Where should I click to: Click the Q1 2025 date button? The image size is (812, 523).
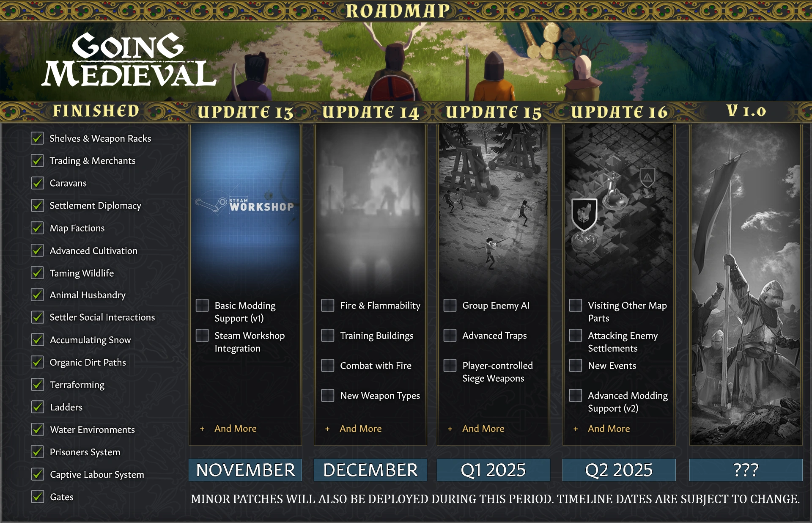493,470
